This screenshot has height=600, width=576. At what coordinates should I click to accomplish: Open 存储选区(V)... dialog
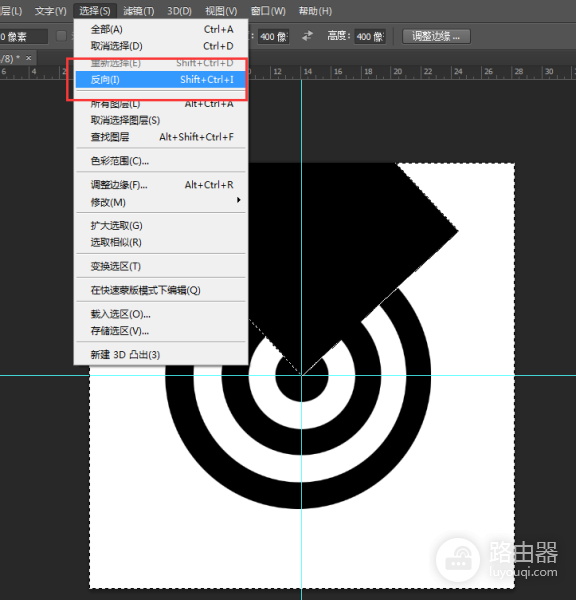pyautogui.click(x=161, y=331)
